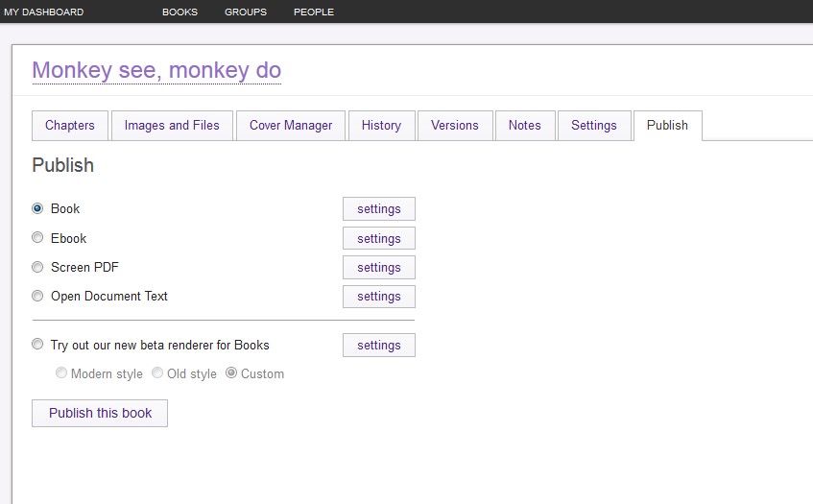The width and height of the screenshot is (813, 504).
Task: Open beta renderer settings
Action: coord(378,346)
